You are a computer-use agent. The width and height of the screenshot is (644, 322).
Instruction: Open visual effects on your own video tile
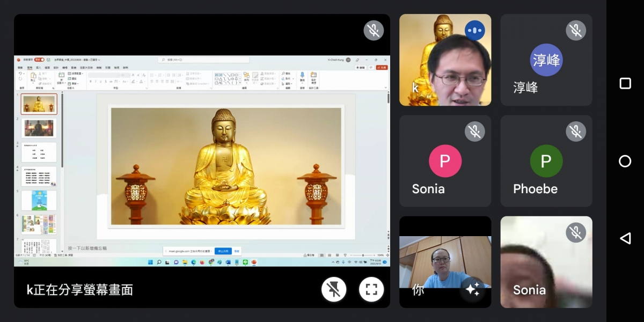point(472,290)
